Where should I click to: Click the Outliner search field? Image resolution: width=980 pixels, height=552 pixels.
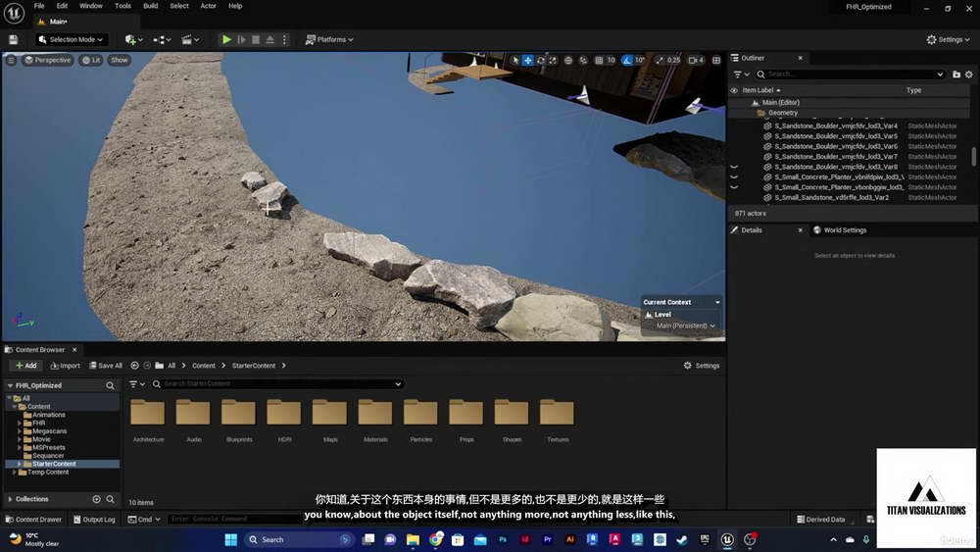point(850,75)
